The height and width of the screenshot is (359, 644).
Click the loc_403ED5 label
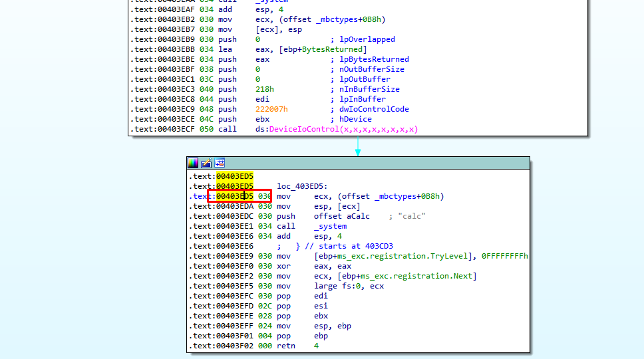(297, 186)
